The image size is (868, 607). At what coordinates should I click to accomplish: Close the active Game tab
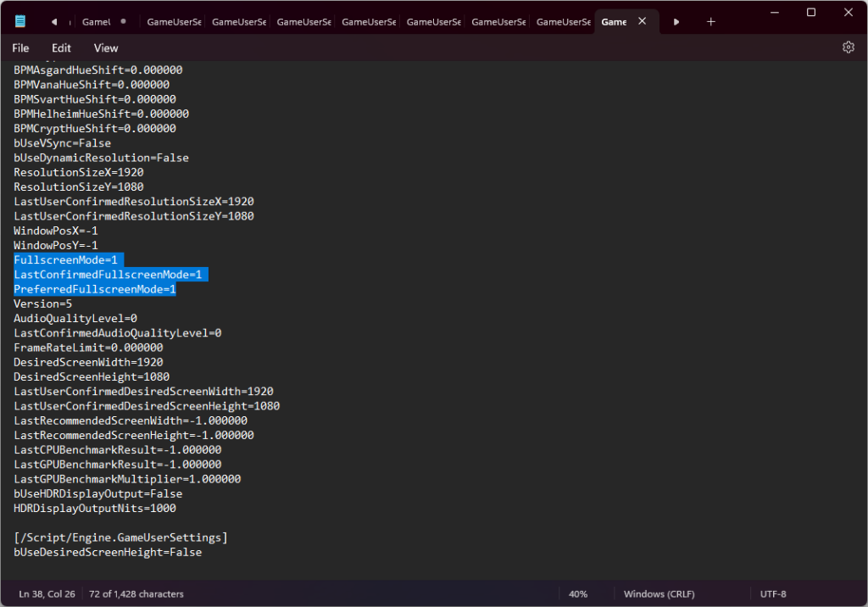coord(644,22)
